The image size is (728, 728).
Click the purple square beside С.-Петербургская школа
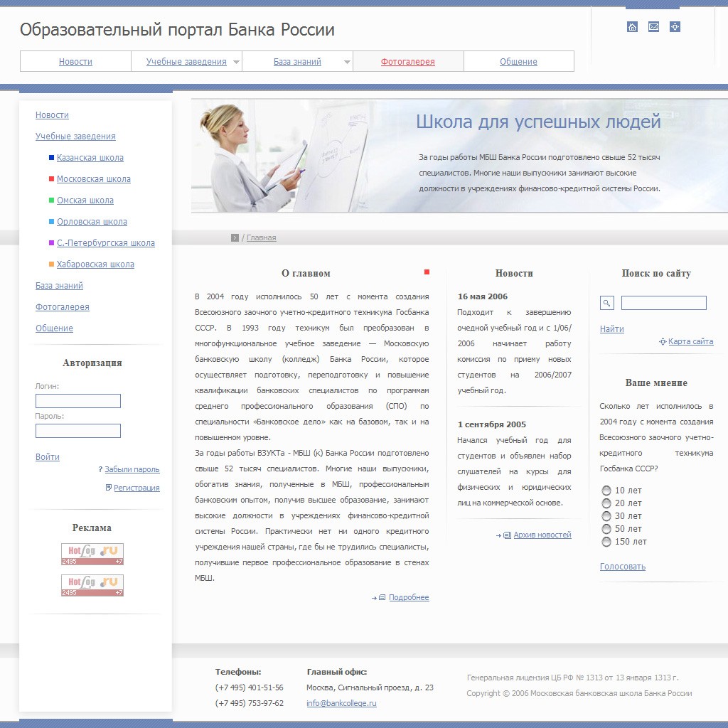point(51,243)
